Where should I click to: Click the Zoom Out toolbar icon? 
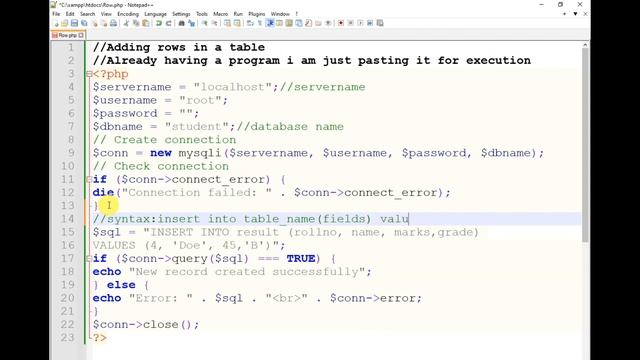215,23
